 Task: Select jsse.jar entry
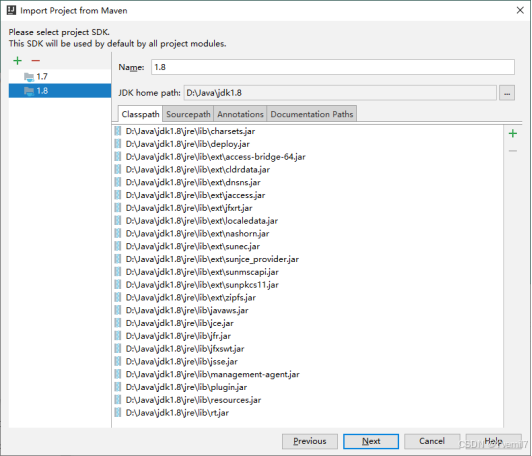click(x=182, y=362)
